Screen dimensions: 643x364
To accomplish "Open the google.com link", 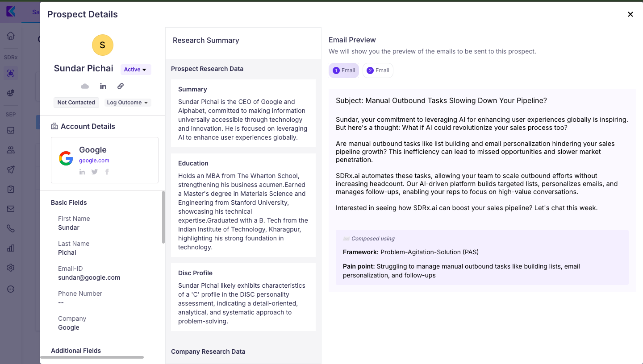I will click(94, 161).
